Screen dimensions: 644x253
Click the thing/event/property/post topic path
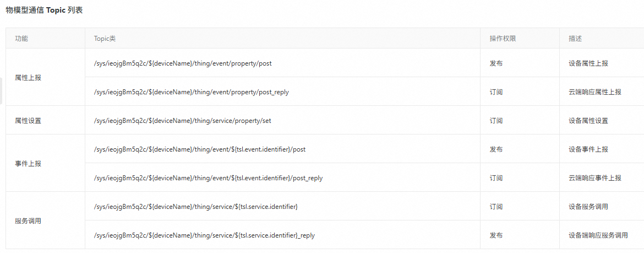coord(183,63)
